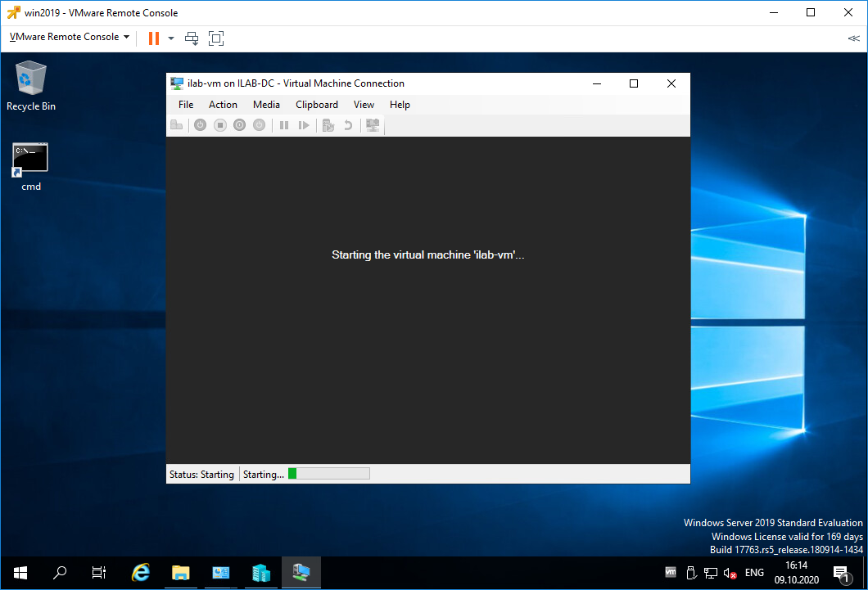Toggle full screen mode in VMware Remote Console
The height and width of the screenshot is (590, 868).
(216, 38)
